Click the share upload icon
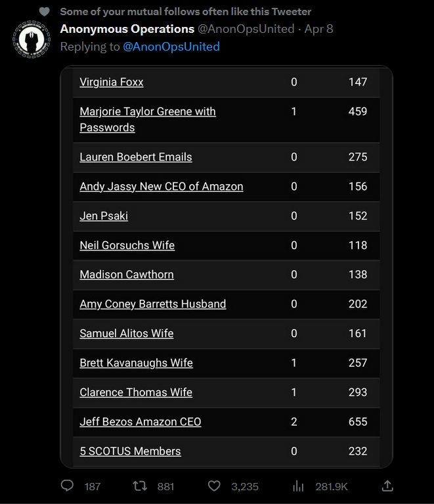The width and height of the screenshot is (434, 504). (387, 486)
